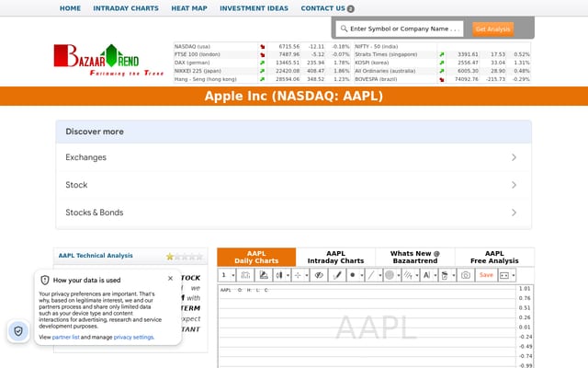Select the pencil drawing tool
The width and height of the screenshot is (588, 368).
(337, 275)
